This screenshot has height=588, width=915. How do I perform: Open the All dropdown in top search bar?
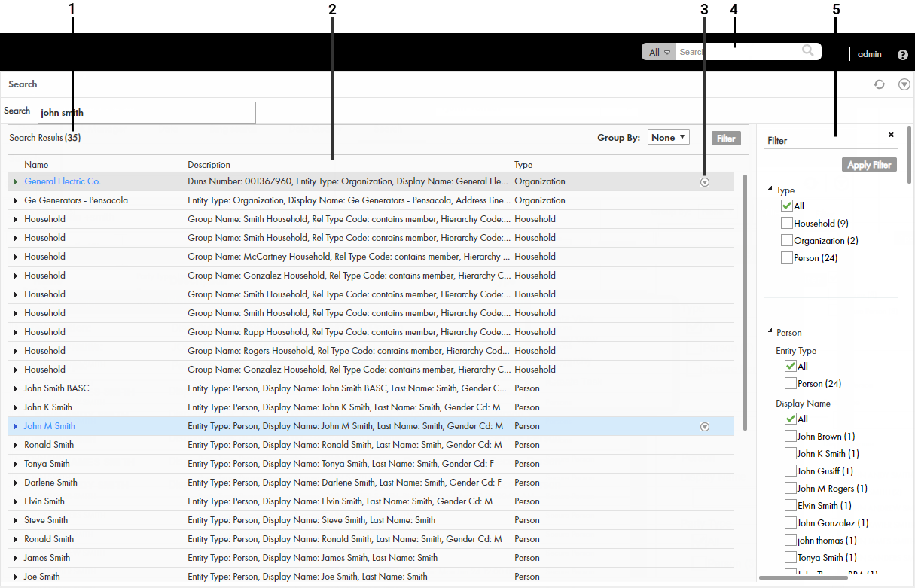coord(659,52)
